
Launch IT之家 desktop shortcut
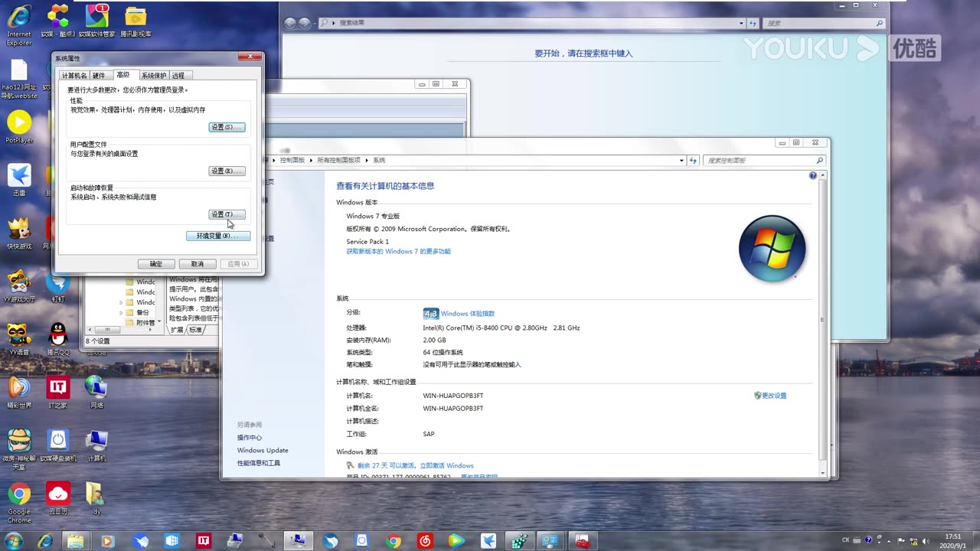[x=58, y=391]
